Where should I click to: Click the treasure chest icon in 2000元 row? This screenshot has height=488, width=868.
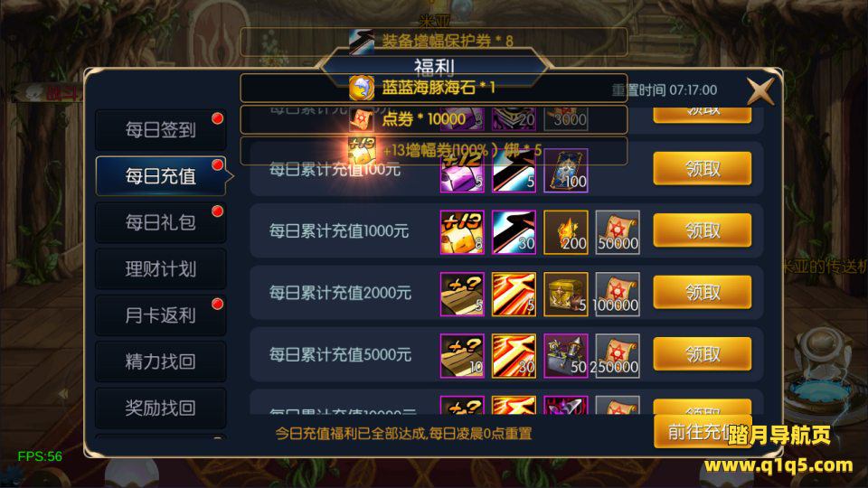pos(566,295)
